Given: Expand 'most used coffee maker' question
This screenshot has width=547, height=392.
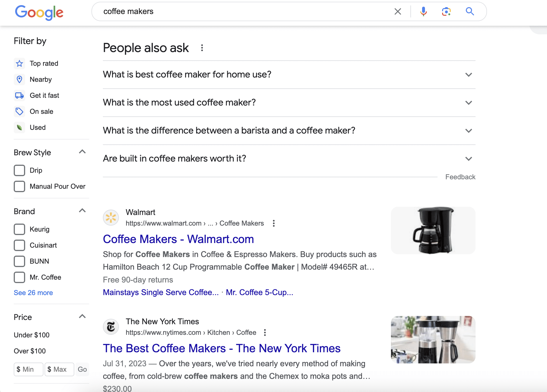Looking at the screenshot, I should tap(289, 103).
